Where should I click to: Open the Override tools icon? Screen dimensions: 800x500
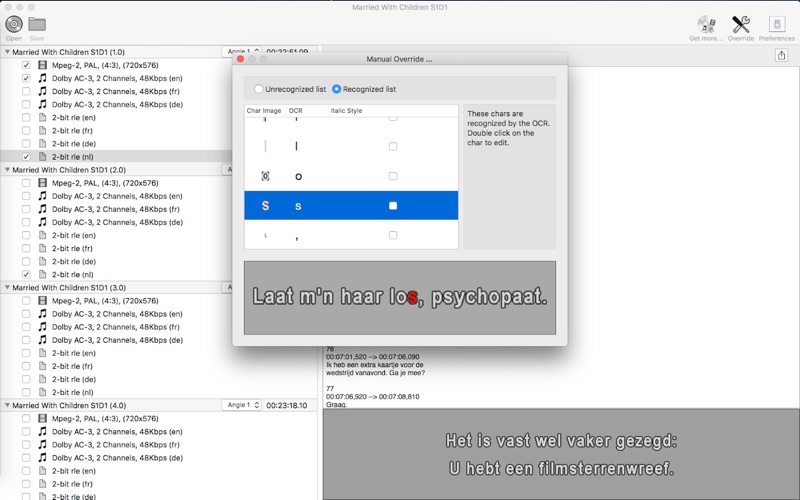(741, 24)
